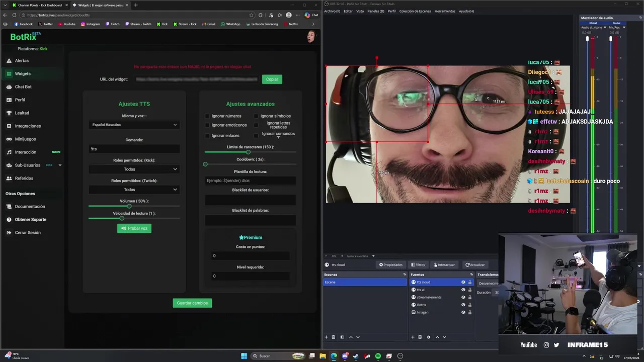Open Desvanecimiento transition dropdown in OBS
The width and height of the screenshot is (644, 362).
coord(488,284)
